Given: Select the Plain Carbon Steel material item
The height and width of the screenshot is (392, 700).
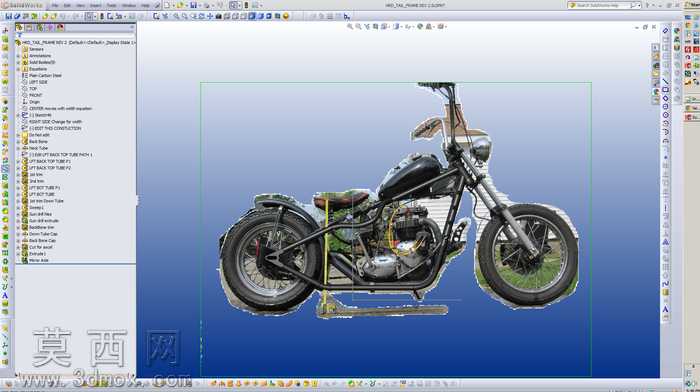Looking at the screenshot, I should coord(45,75).
